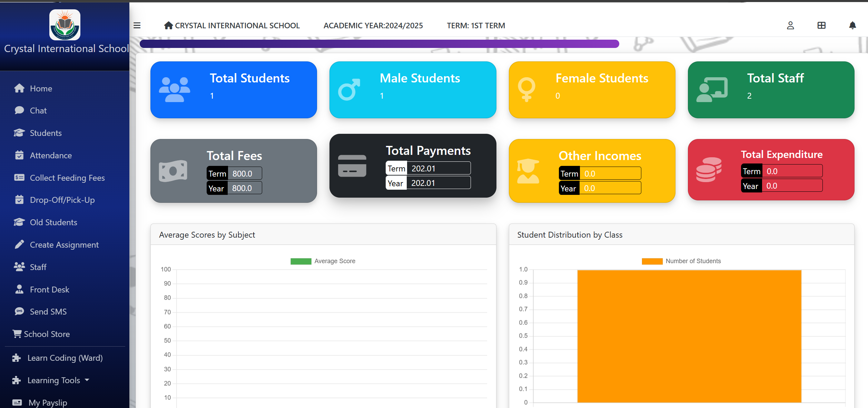
Task: Click the Chat speech bubble icon
Action: coord(19,110)
